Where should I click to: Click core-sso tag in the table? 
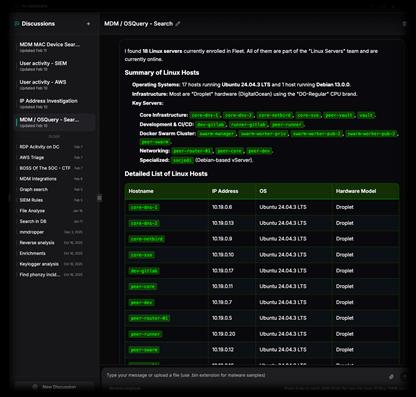pyautogui.click(x=141, y=255)
